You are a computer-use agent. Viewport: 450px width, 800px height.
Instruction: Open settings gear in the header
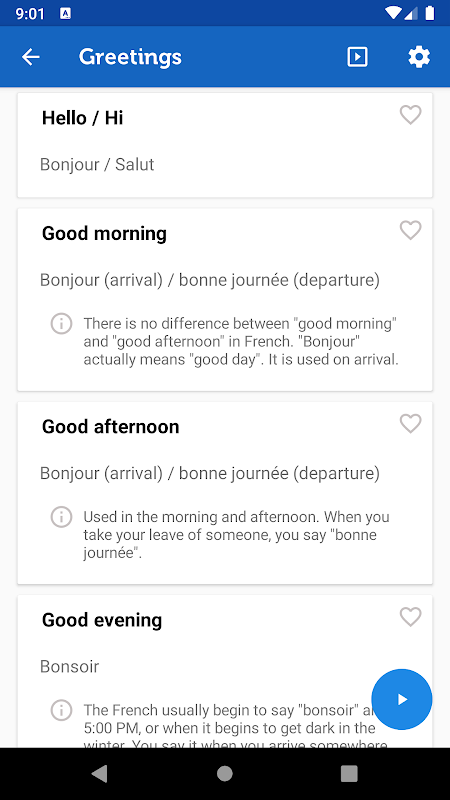(419, 57)
